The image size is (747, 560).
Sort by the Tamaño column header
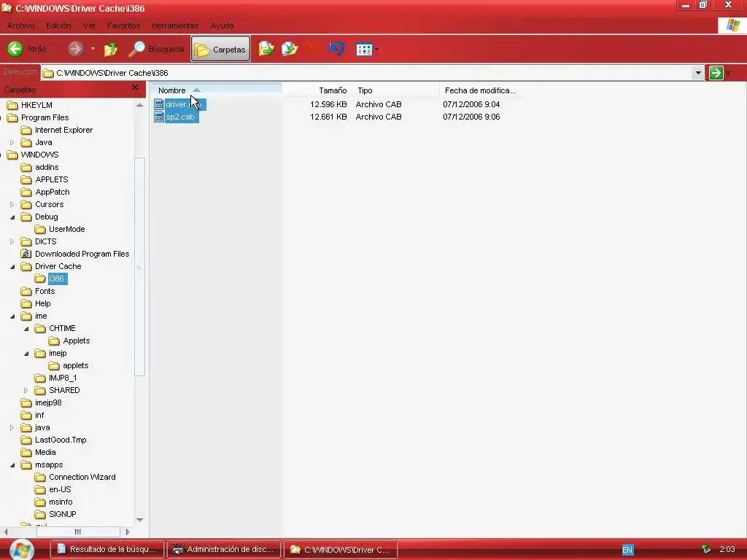point(317,90)
